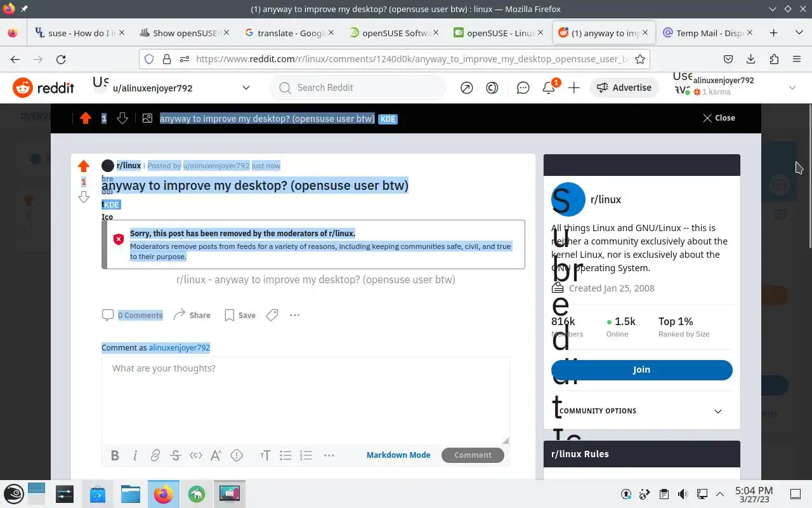Open more formatting options in comment editor
The height and width of the screenshot is (508, 812).
[329, 455]
